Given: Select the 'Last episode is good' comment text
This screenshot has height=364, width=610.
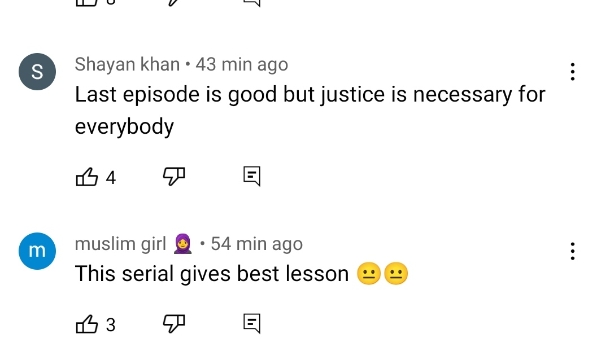Looking at the screenshot, I should (x=310, y=110).
